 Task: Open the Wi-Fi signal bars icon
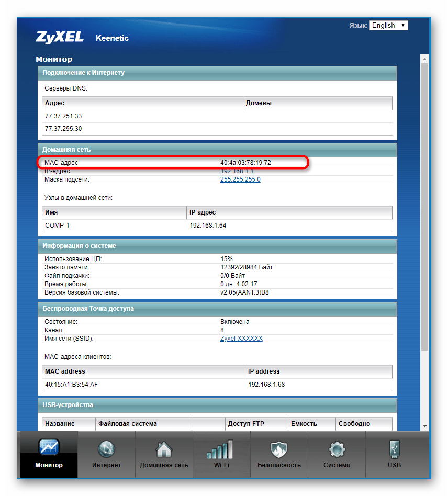221,449
